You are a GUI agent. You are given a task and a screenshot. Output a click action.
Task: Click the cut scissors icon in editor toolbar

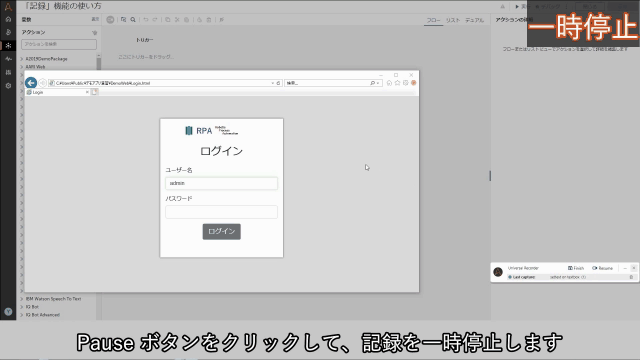(177, 20)
